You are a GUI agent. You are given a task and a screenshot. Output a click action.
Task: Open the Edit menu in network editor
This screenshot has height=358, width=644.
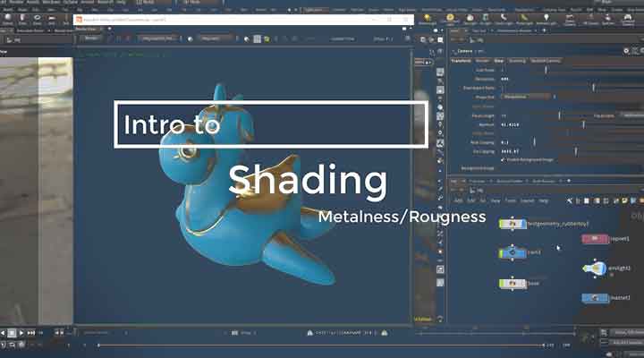pyautogui.click(x=471, y=201)
